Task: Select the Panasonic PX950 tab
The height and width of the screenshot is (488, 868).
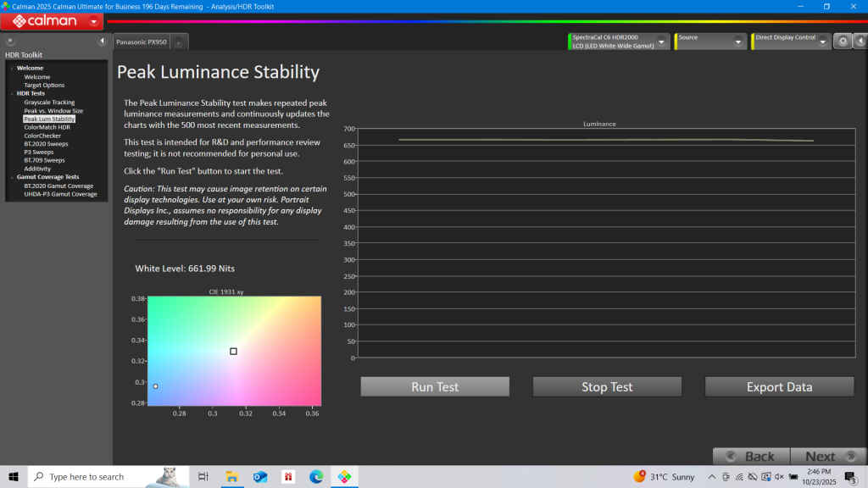Action: coord(142,42)
